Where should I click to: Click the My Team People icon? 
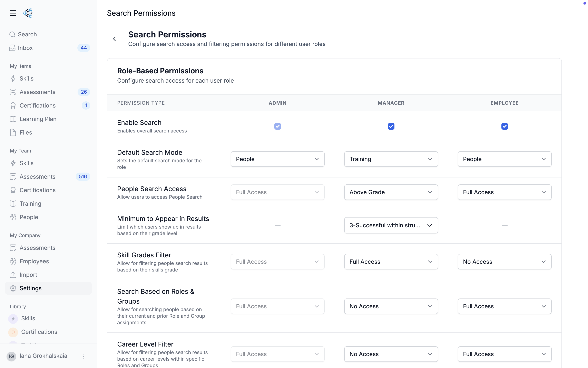point(13,217)
